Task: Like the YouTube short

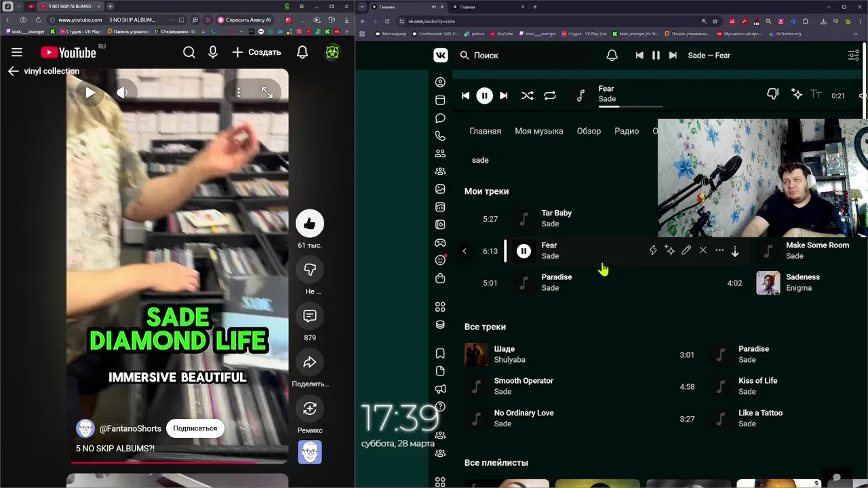Action: 310,224
